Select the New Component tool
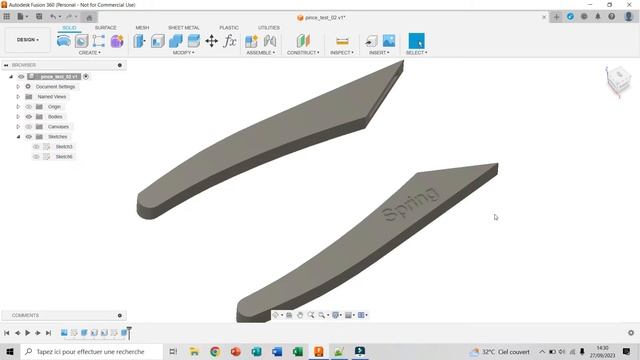Image resolution: width=640 pixels, height=360 pixels. (251, 41)
